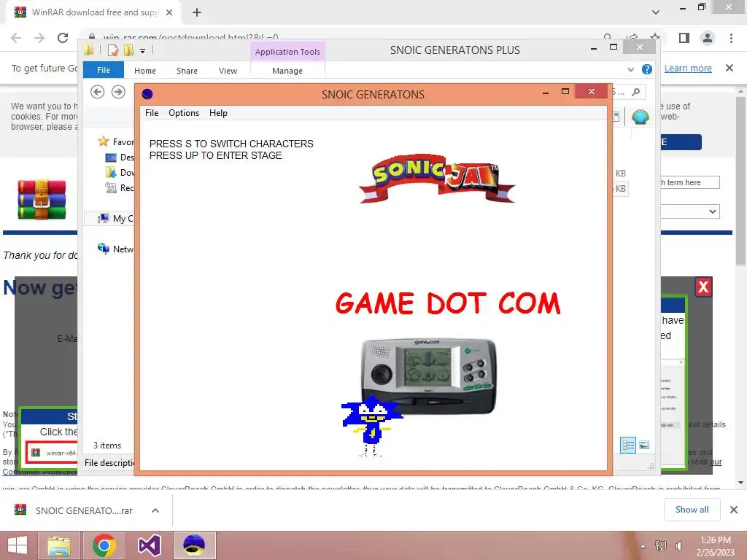747x560 pixels.
Task: Switch Explorer to details view icon
Action: pyautogui.click(x=628, y=445)
